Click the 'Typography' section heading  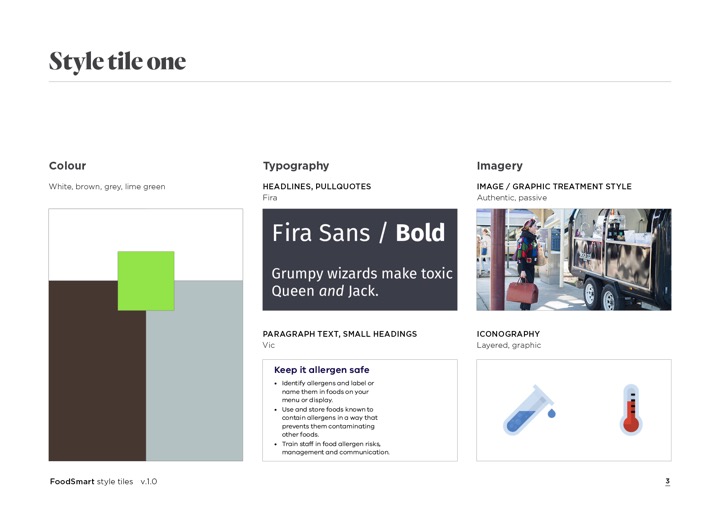click(x=296, y=166)
